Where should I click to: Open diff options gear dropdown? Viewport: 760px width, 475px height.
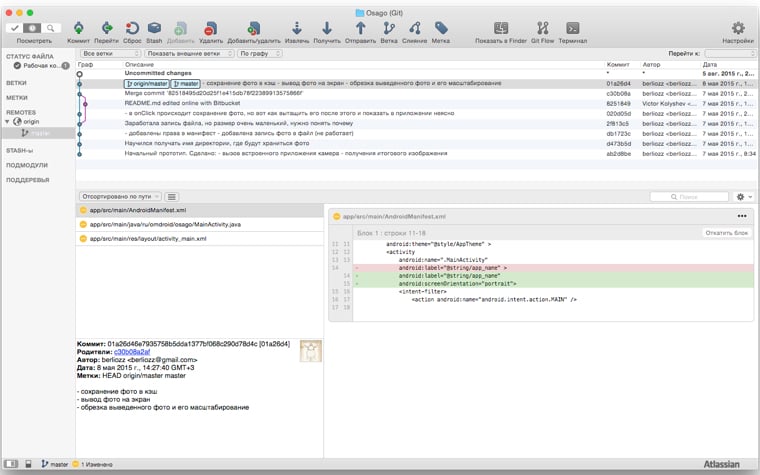click(x=744, y=197)
